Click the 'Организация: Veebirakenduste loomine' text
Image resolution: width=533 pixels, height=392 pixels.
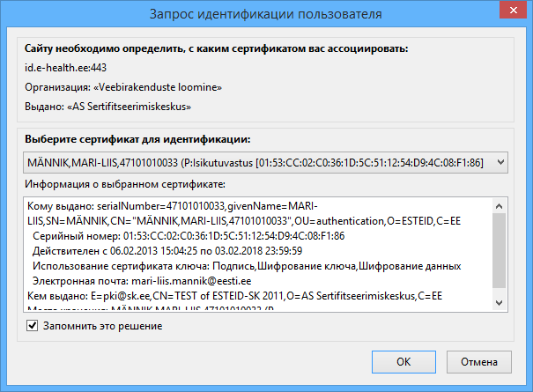(123, 87)
